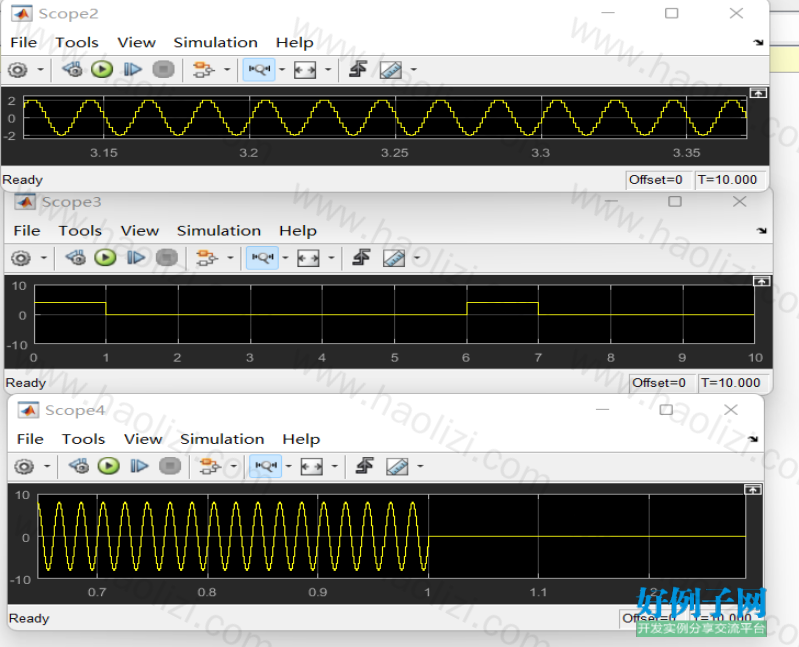
Task: Open Configuration Properties gear in Scope2
Action: (18, 70)
